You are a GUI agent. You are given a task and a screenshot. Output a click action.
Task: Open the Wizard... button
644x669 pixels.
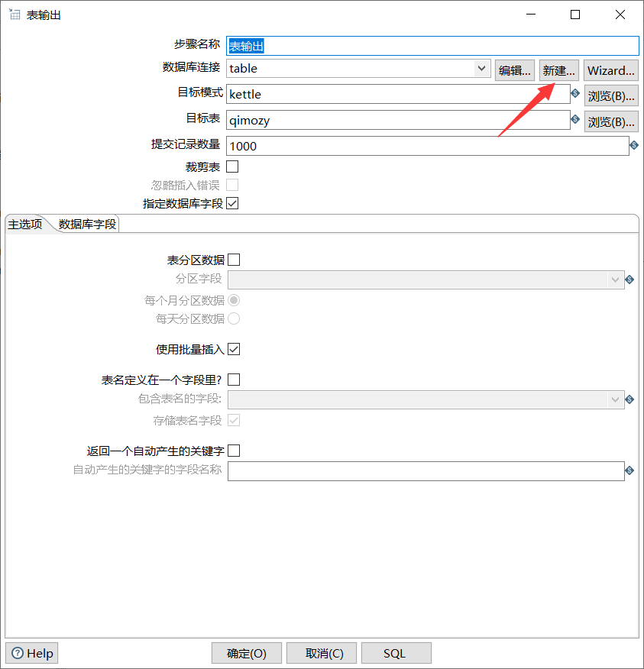coord(610,70)
